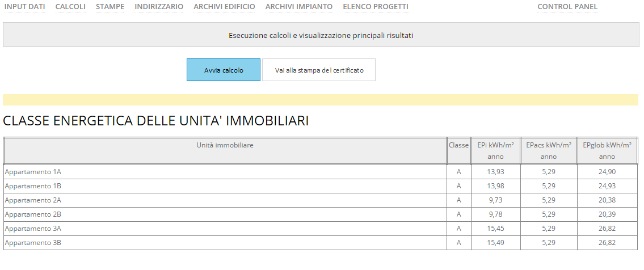Click the Classe column header
Screen dimensions: 644x270
[x=459, y=150]
